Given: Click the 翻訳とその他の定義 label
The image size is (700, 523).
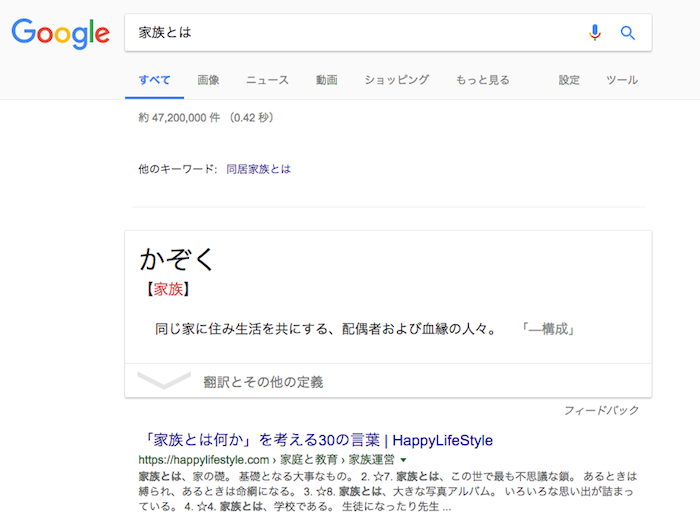Looking at the screenshot, I should pyautogui.click(x=263, y=382).
